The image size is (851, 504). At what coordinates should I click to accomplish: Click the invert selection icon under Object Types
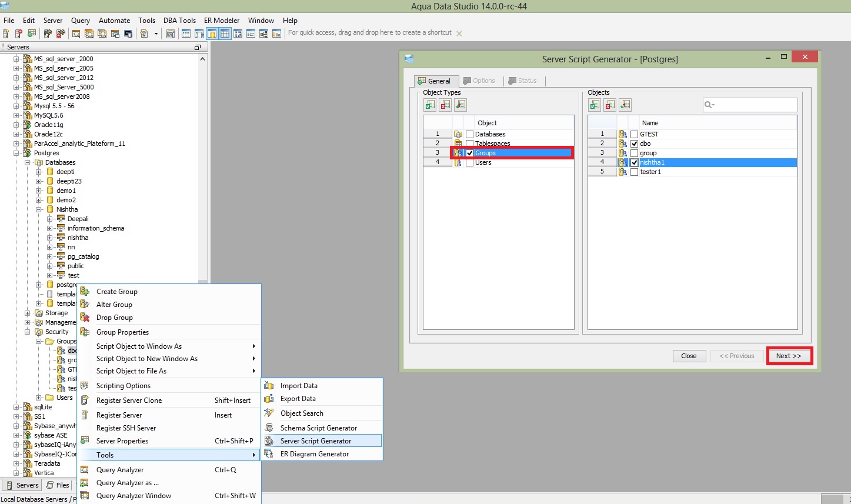pos(460,105)
